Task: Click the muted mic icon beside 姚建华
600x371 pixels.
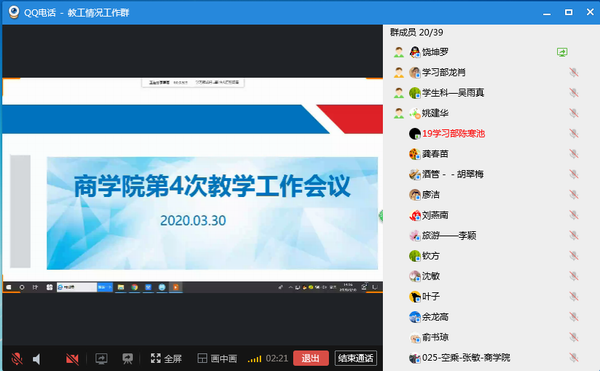Action: click(x=573, y=113)
